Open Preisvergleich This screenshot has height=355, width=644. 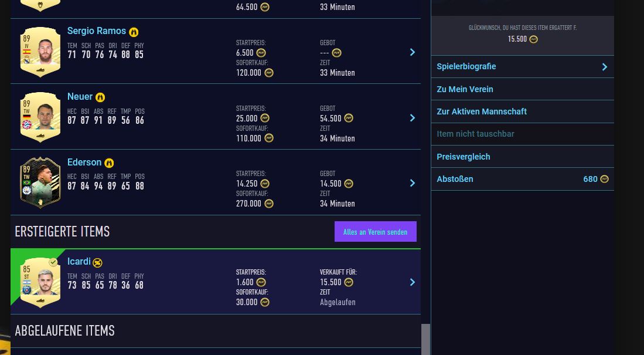pos(523,157)
